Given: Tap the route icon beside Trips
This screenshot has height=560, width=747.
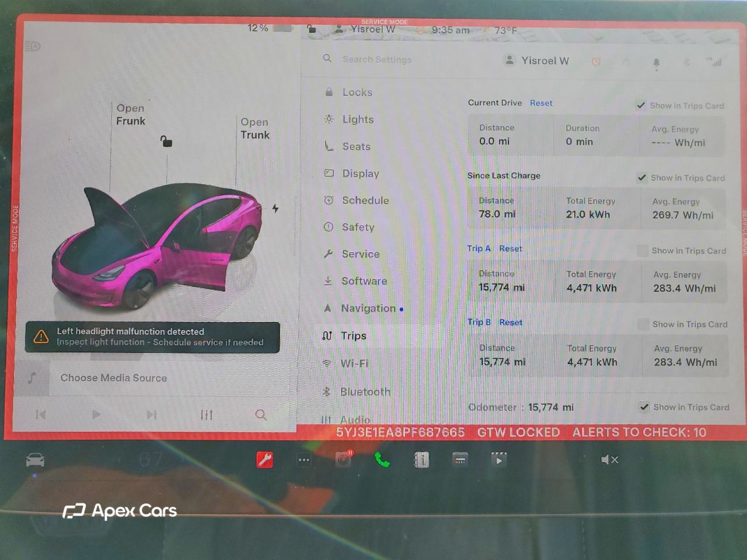Looking at the screenshot, I should [327, 335].
